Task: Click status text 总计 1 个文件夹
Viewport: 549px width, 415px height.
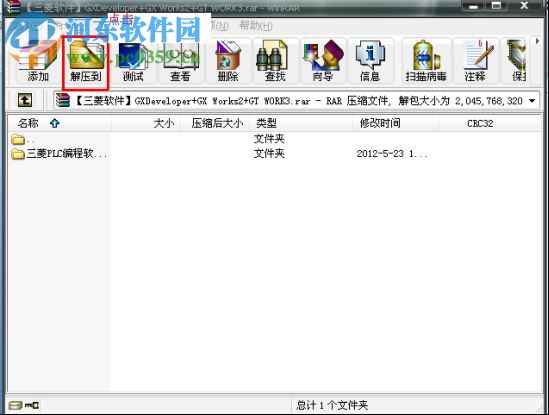Action: 332,405
